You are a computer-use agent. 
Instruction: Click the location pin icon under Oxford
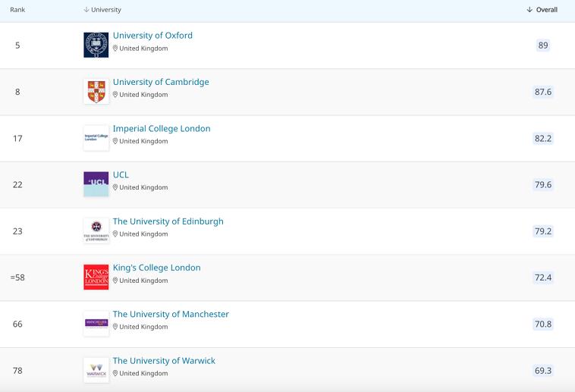[x=115, y=49]
